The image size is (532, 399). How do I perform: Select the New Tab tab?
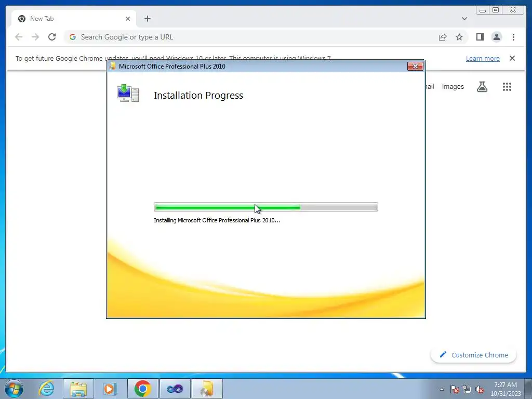74,19
